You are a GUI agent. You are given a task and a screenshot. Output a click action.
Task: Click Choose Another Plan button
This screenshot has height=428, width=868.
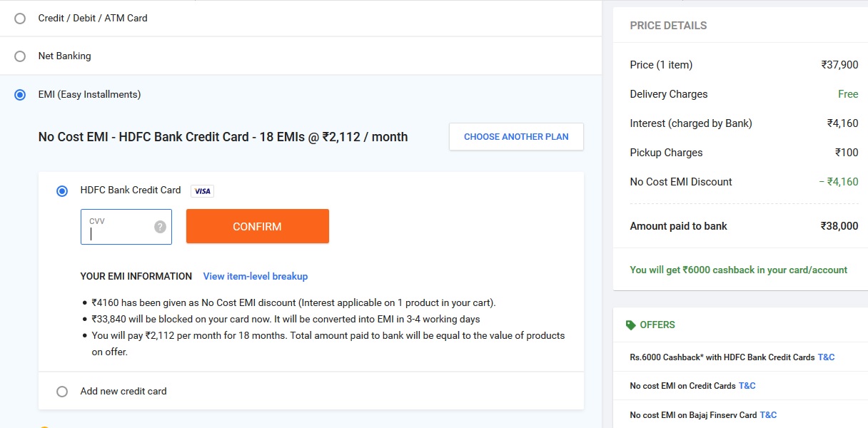pos(516,137)
